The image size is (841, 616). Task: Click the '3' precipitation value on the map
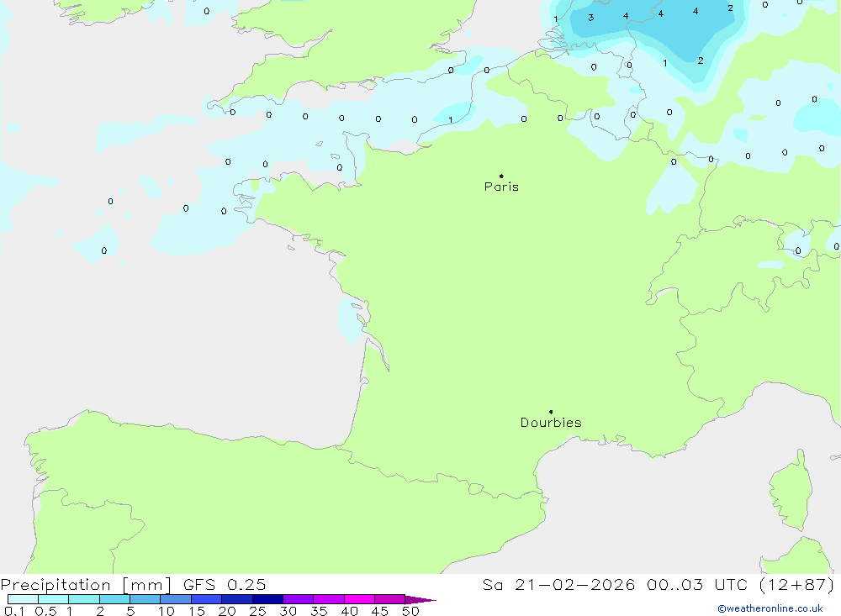point(590,18)
